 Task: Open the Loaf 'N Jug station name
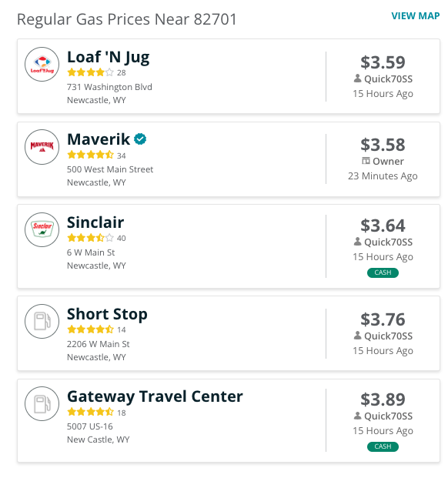pos(109,57)
